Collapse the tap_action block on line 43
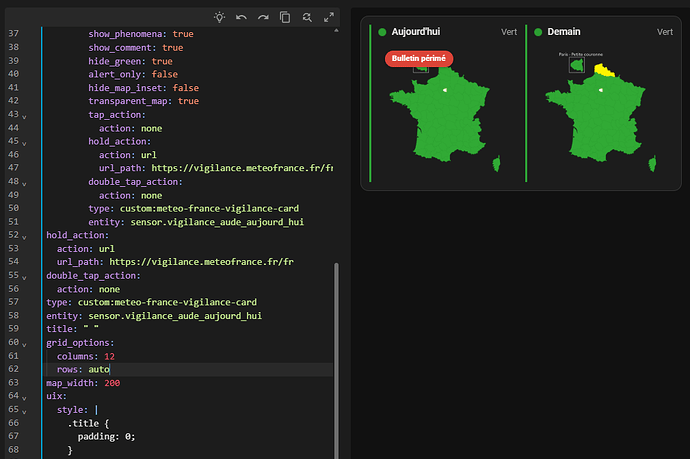690x459 pixels. pyautogui.click(x=24, y=117)
